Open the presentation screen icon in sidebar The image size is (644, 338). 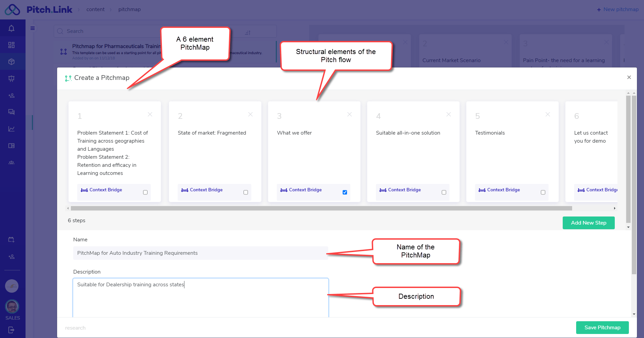[11, 79]
